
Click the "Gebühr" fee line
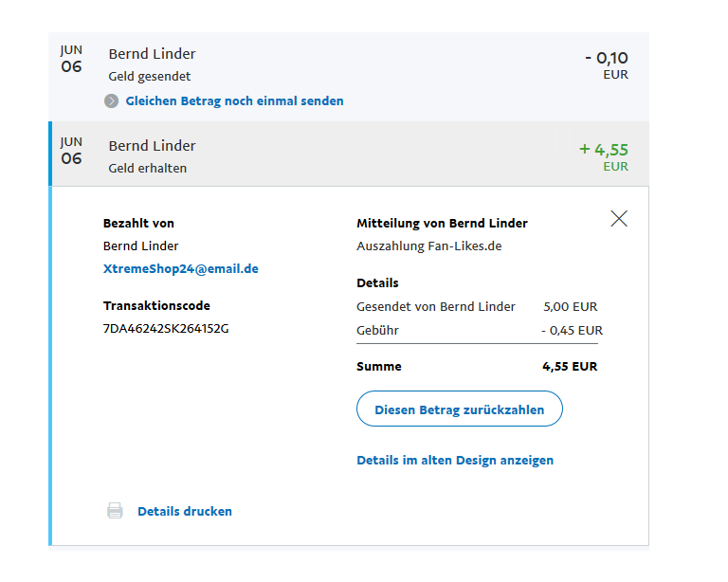[x=377, y=331]
